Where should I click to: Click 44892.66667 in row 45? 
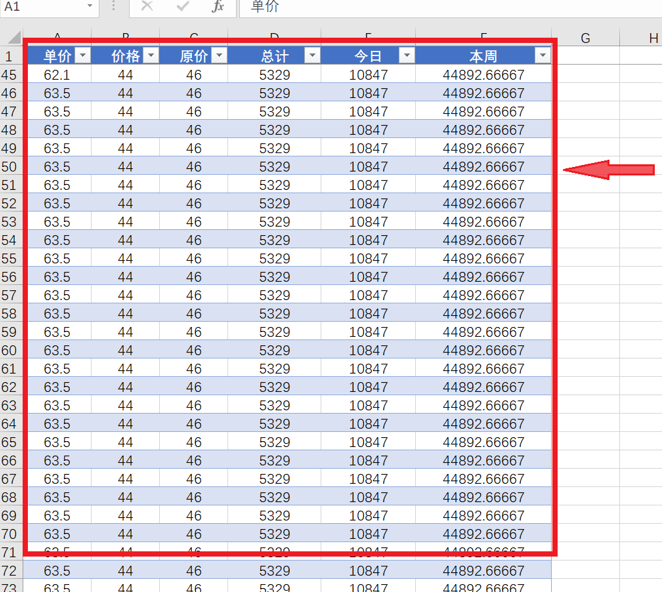tap(483, 75)
